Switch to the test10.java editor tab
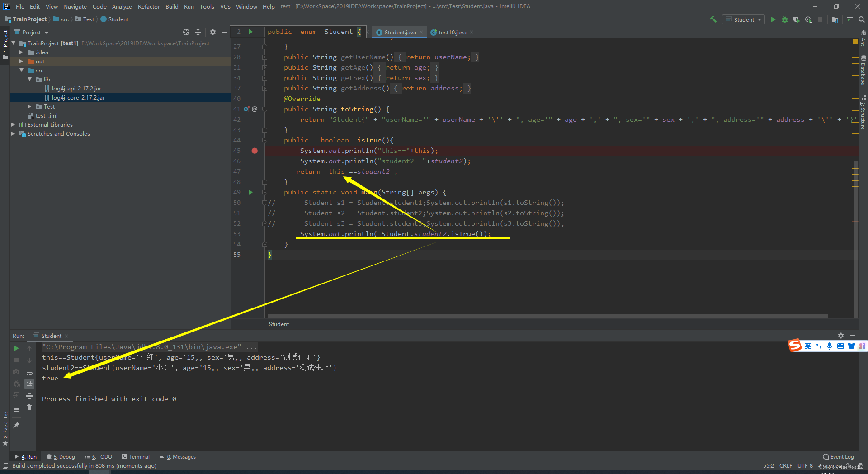 point(452,32)
